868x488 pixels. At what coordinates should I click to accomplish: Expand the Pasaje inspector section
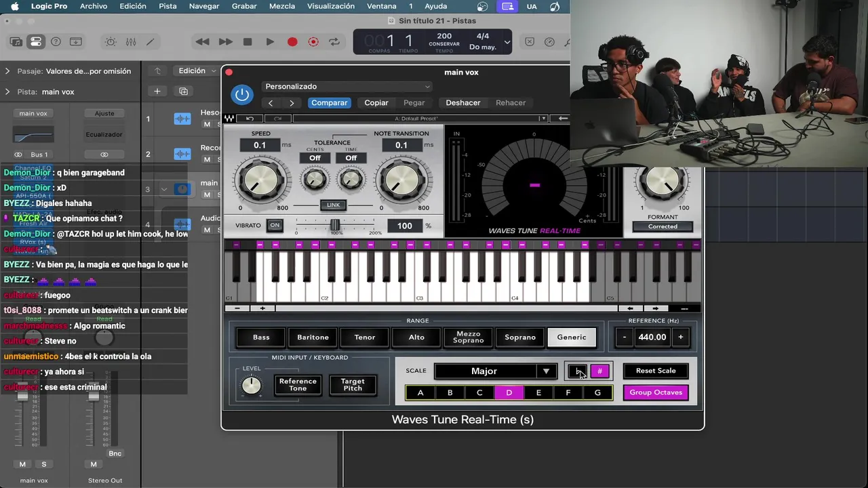(7, 71)
